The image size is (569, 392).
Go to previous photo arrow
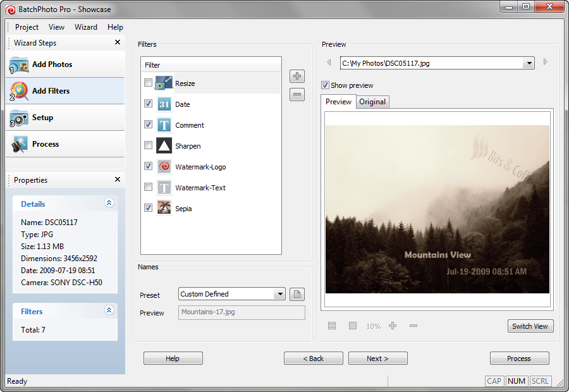click(329, 63)
